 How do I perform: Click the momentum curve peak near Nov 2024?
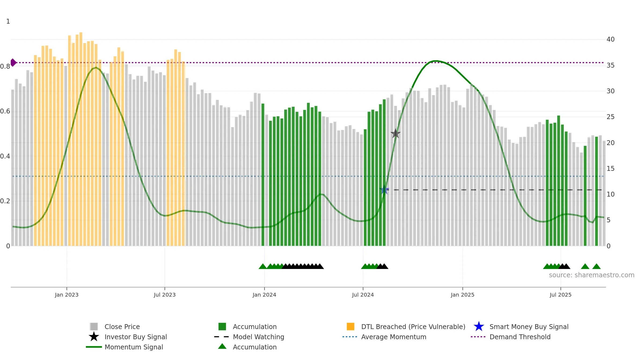(436, 61)
